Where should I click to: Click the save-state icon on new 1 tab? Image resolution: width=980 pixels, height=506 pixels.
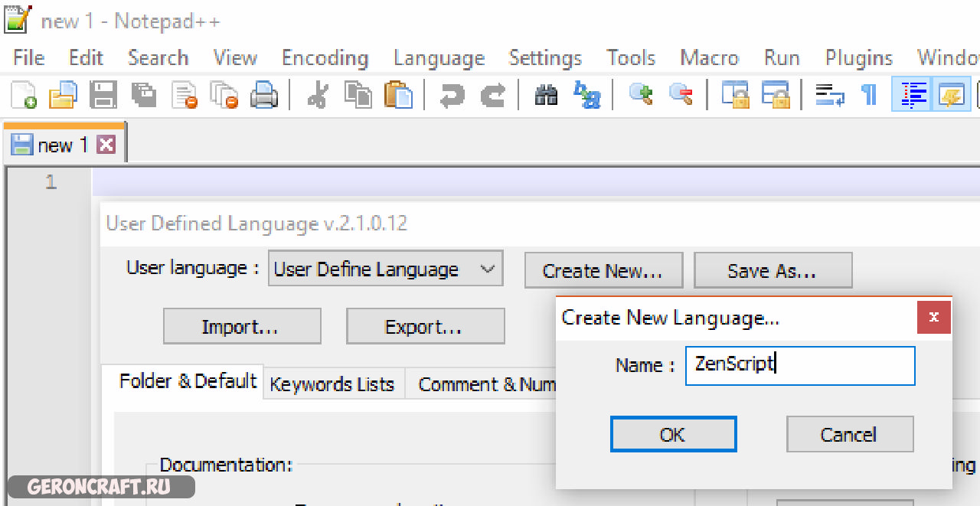pos(22,145)
